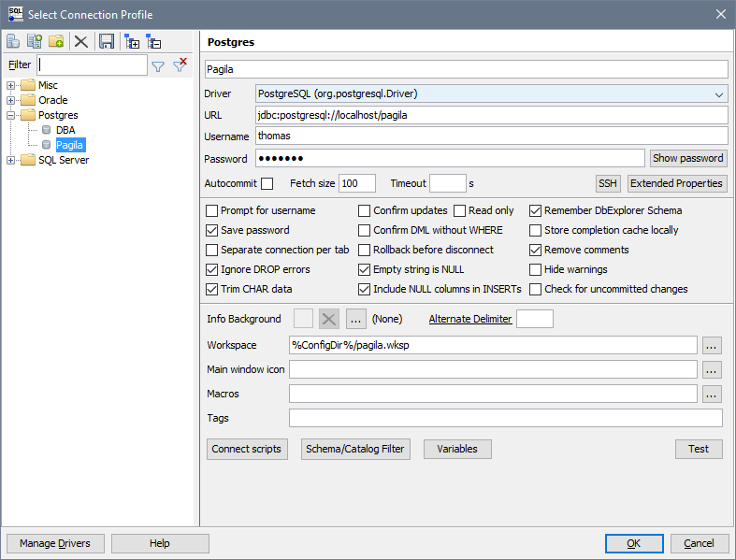
Task: Collapse all tree groups toolbar icon
Action: [153, 42]
